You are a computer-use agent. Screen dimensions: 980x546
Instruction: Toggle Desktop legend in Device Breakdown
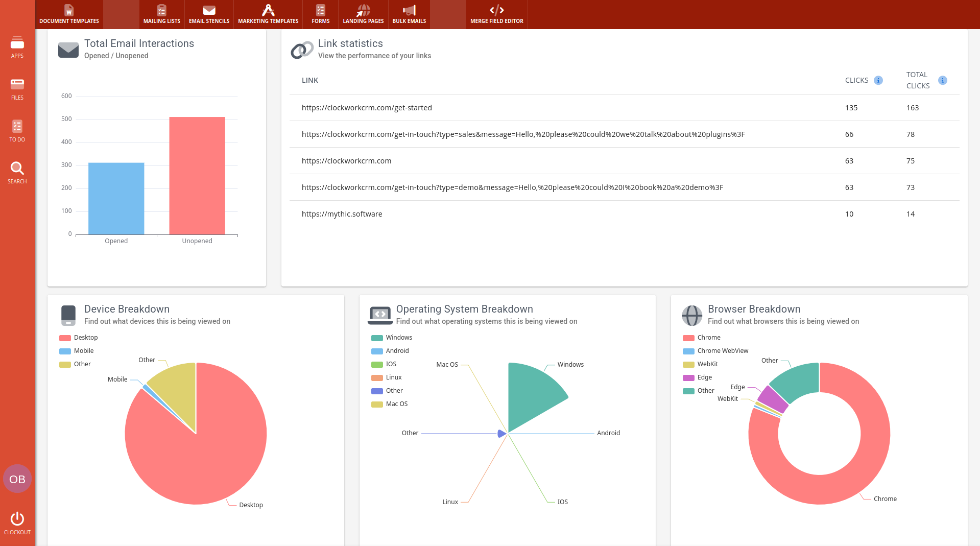(x=79, y=338)
